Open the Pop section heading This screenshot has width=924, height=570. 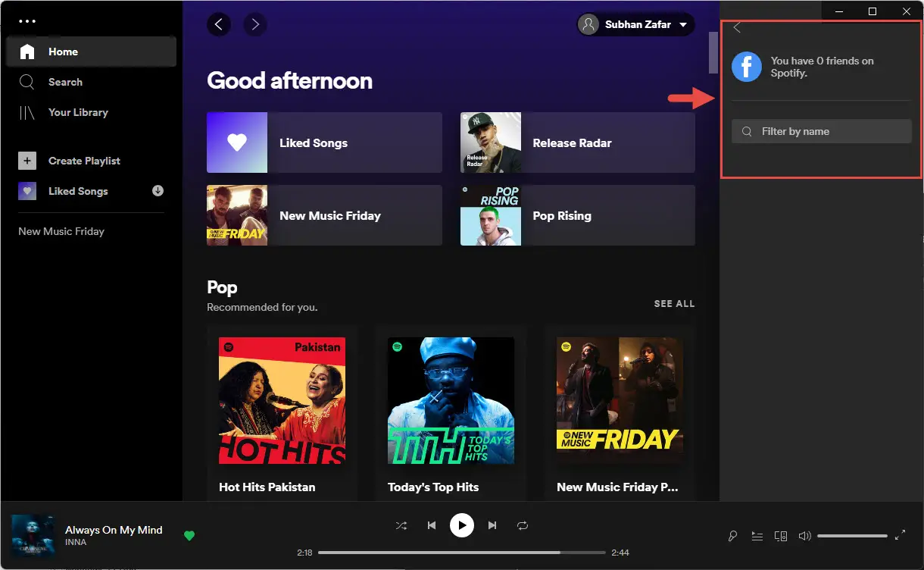(222, 287)
